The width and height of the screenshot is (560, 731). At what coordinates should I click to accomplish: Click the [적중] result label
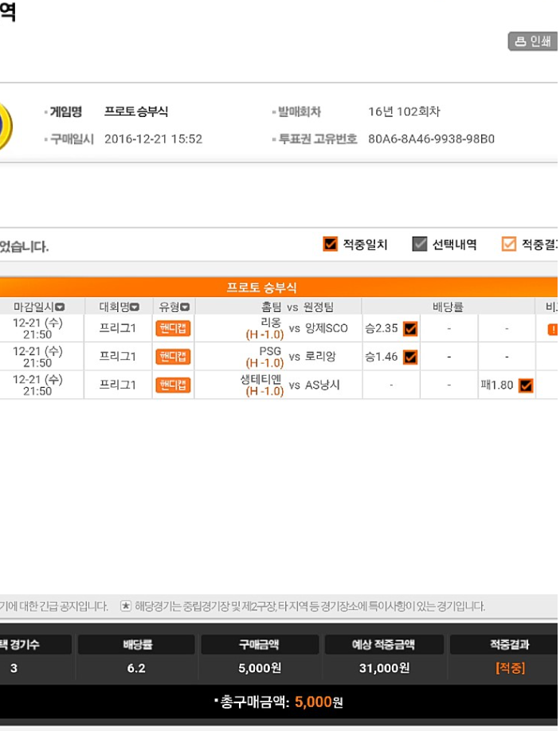point(510,668)
